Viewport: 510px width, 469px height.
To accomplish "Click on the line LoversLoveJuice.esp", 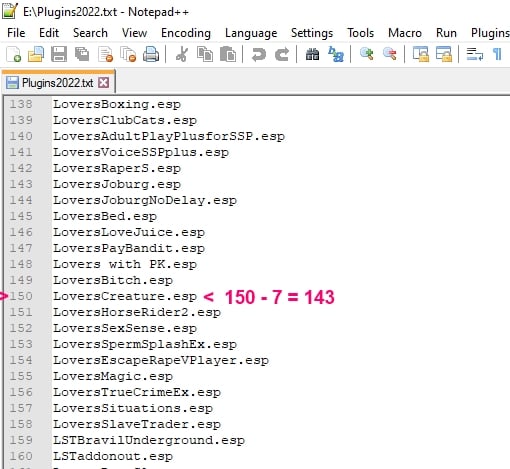I will tap(129, 232).
